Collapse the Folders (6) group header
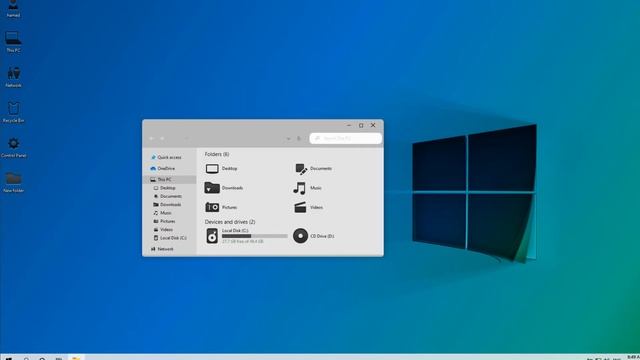Image resolution: width=640 pixels, height=360 pixels. click(217, 154)
